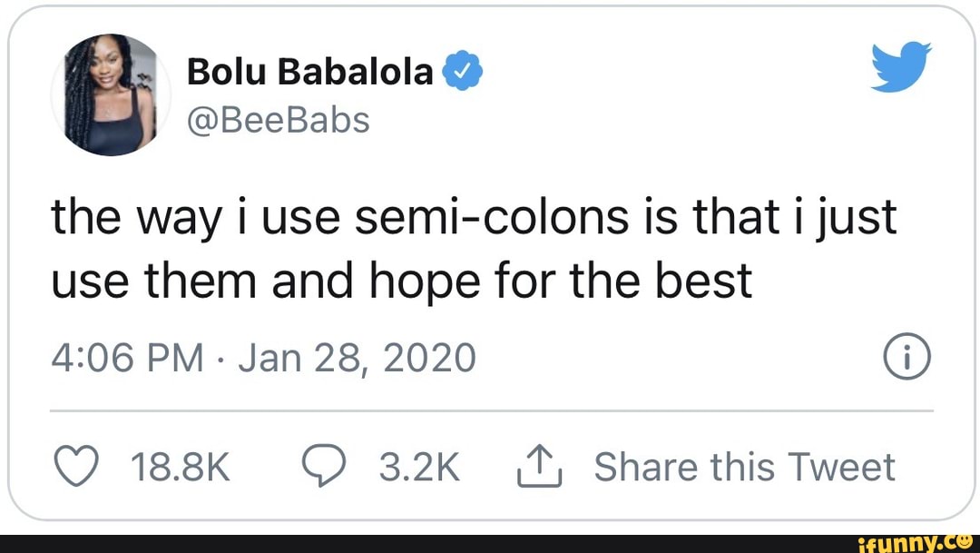Image resolution: width=980 pixels, height=553 pixels.
Task: Like the tweet using the heart toggle
Action: coord(76,466)
